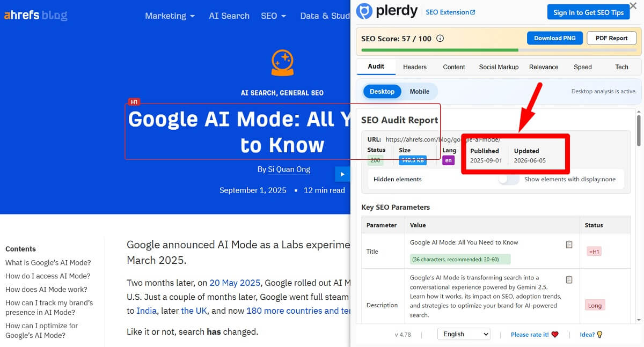Viewport: 644px width, 347px height.
Task: Go to How can I optimize for Google's AI Mode?
Action: (x=41, y=330)
